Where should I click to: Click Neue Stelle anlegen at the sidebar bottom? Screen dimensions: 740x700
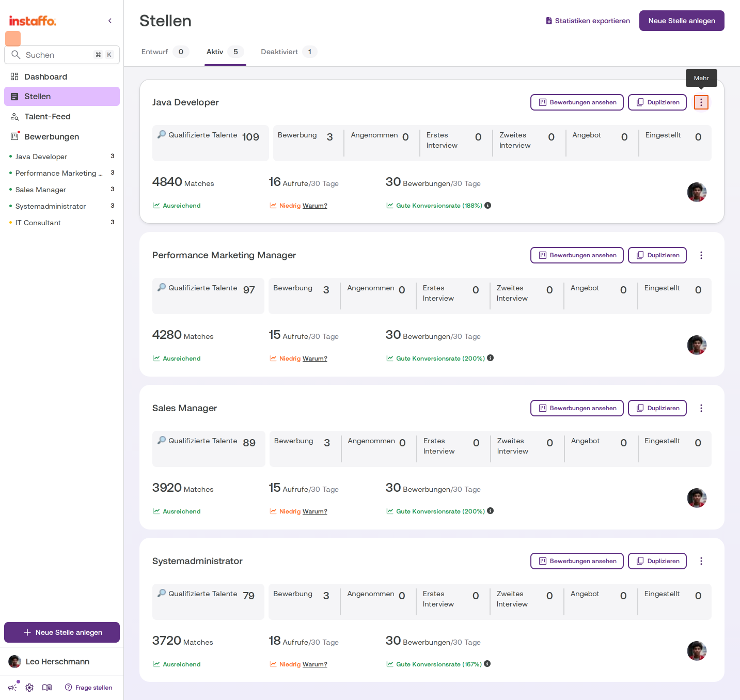(x=62, y=632)
